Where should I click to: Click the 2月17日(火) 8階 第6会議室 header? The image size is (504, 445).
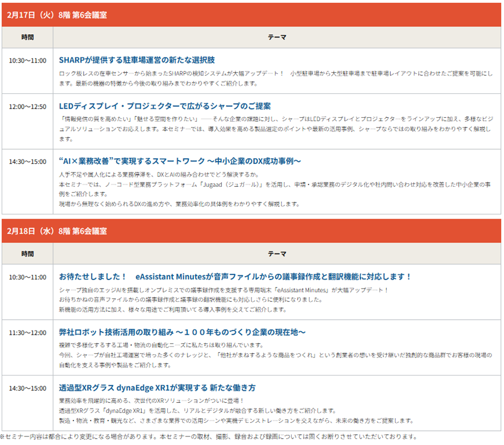coord(57,14)
